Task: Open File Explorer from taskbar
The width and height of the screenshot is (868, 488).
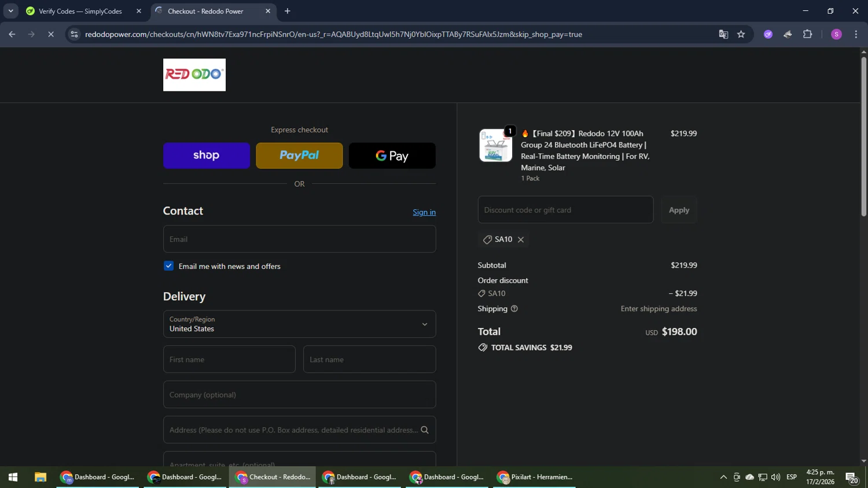Action: pos(40,477)
